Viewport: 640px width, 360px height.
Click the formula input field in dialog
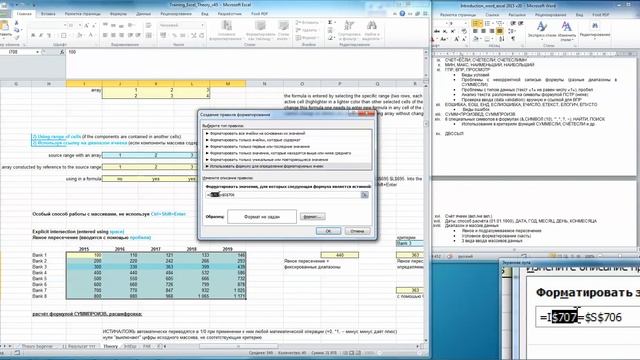pos(282,195)
